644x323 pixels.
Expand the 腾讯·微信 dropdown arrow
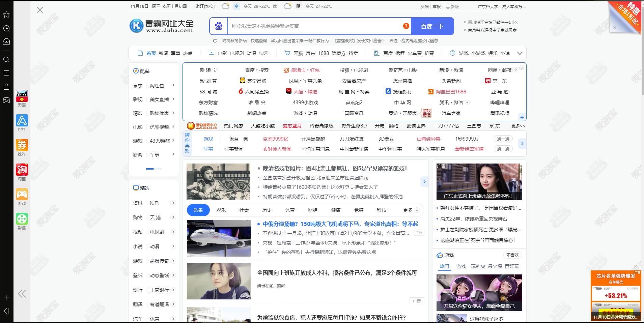pos(467,102)
